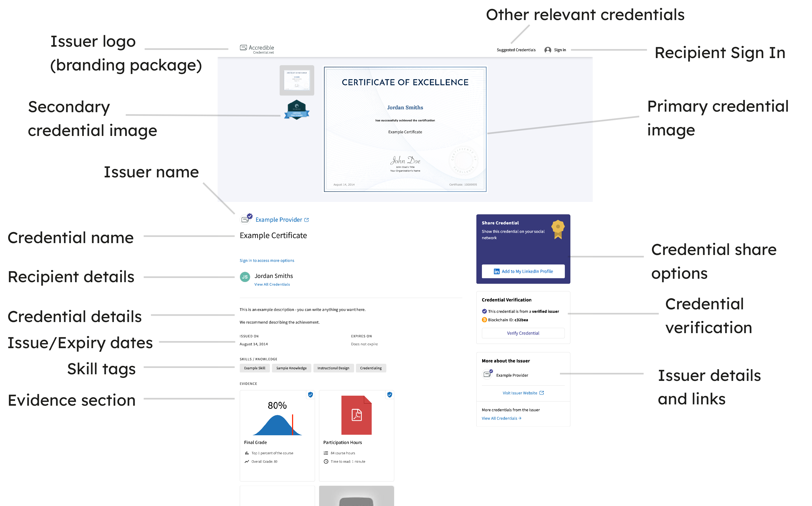This screenshot has width=812, height=506.
Task: Click the user avatar icon next to Sign in
Action: click(x=548, y=50)
